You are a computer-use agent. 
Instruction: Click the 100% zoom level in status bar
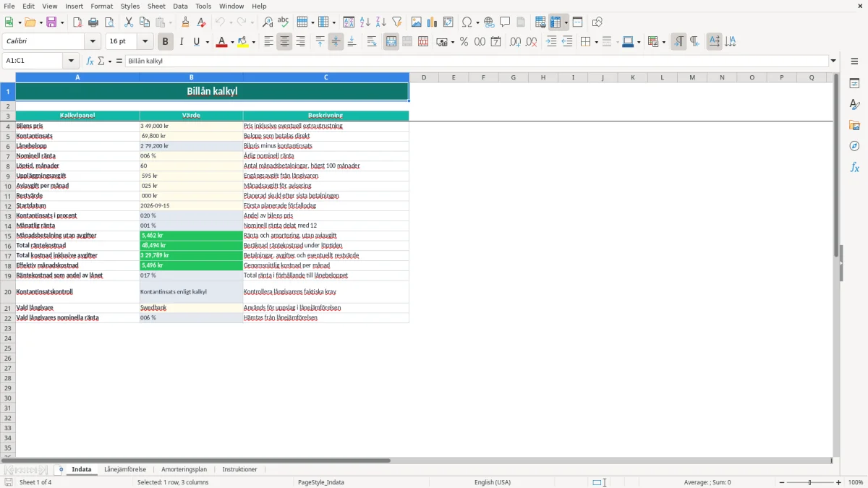point(856,482)
